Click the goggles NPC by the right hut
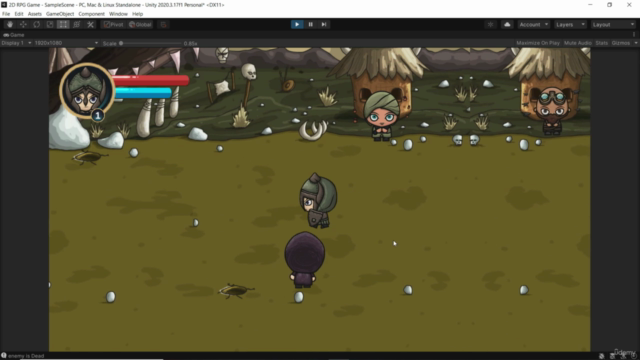The width and height of the screenshot is (640, 360). pyautogui.click(x=552, y=111)
